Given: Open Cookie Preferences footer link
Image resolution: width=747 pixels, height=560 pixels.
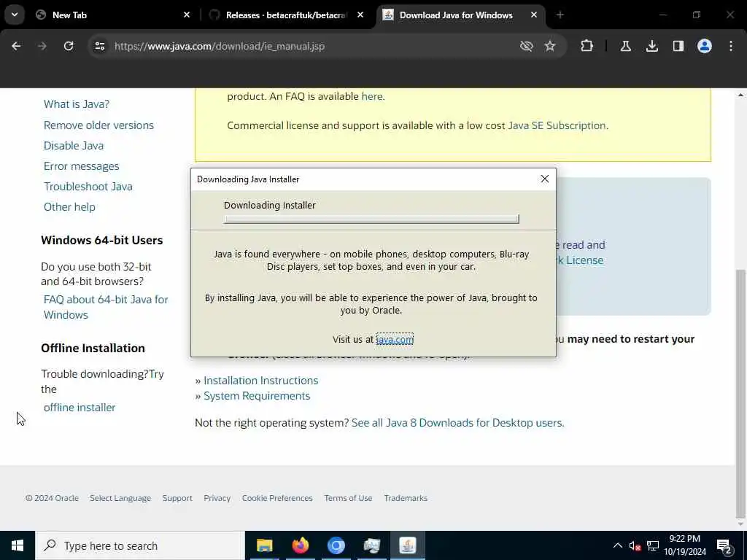Looking at the screenshot, I should [277, 498].
